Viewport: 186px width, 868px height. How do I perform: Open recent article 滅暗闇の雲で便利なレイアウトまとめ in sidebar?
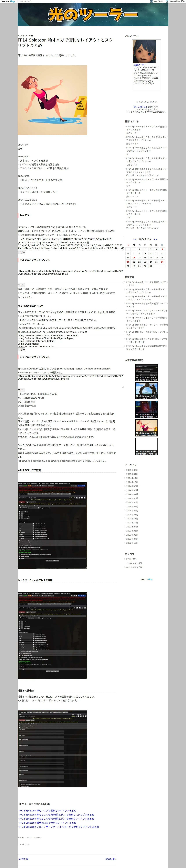pyautogui.click(x=147, y=305)
